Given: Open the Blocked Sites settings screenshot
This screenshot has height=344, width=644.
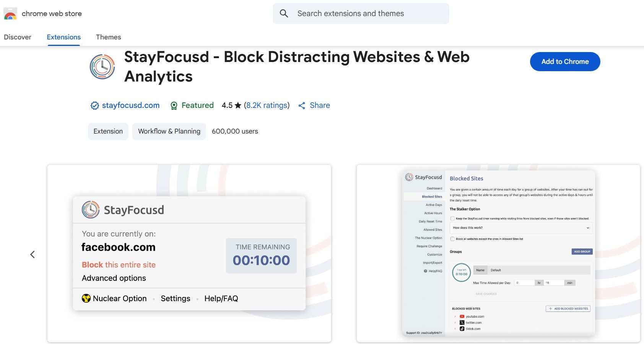Looking at the screenshot, I should (x=498, y=253).
